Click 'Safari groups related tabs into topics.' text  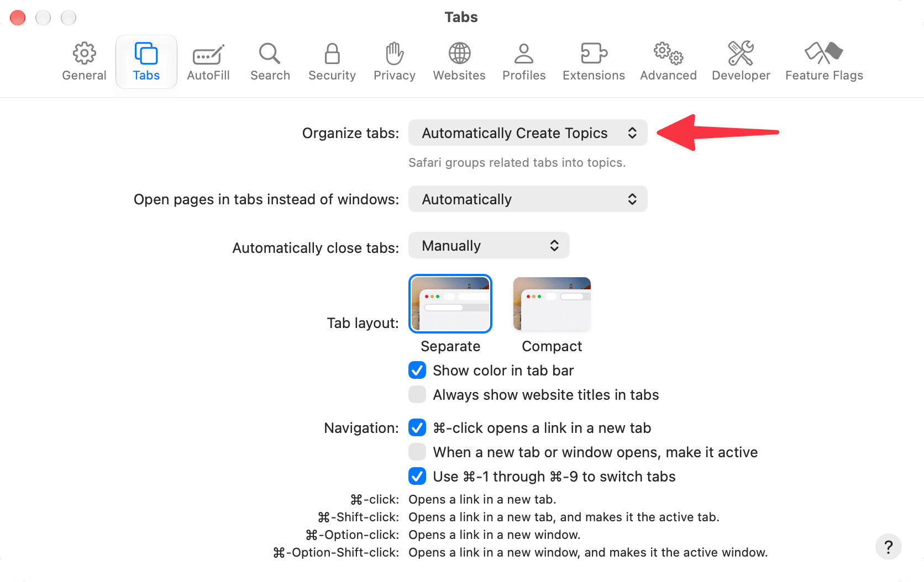[x=517, y=163]
